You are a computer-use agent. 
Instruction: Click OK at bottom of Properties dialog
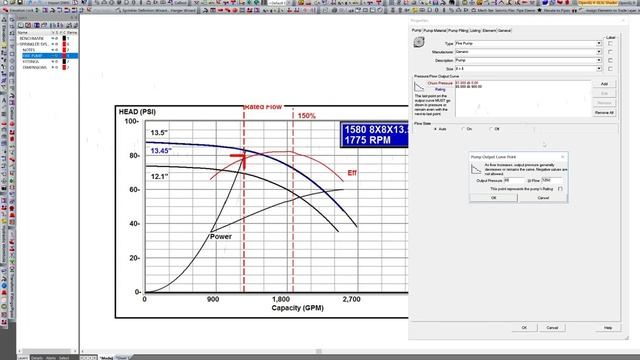(524, 327)
